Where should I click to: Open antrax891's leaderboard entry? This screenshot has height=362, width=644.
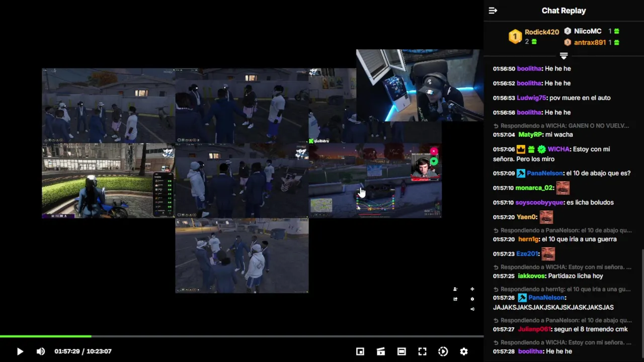(x=590, y=43)
